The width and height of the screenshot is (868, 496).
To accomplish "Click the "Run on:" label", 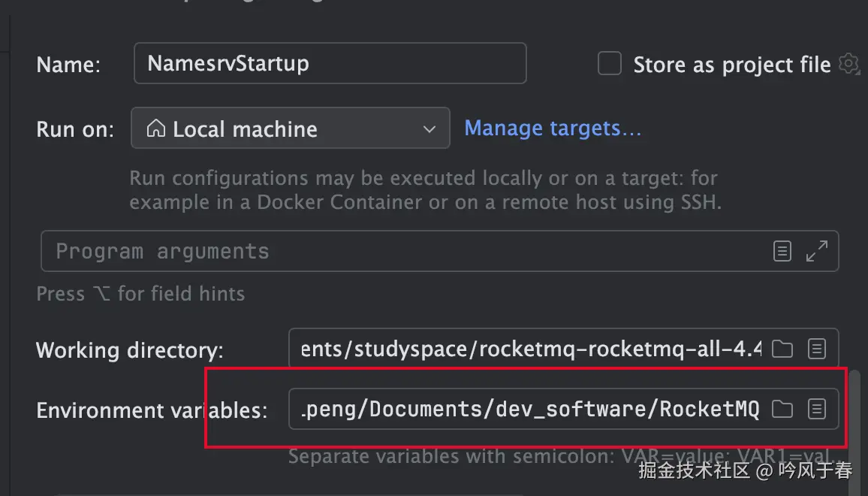I will pyautogui.click(x=75, y=129).
